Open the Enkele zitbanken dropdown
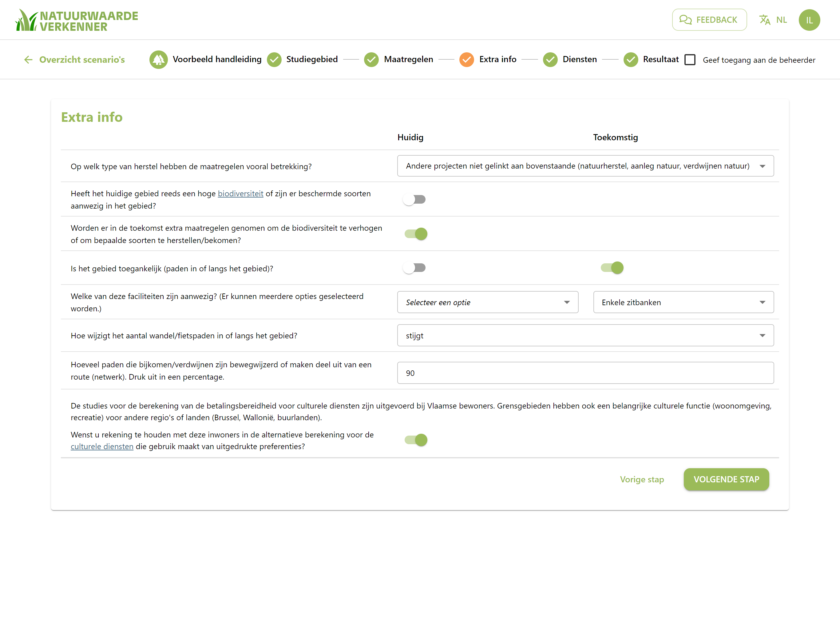 pyautogui.click(x=683, y=302)
